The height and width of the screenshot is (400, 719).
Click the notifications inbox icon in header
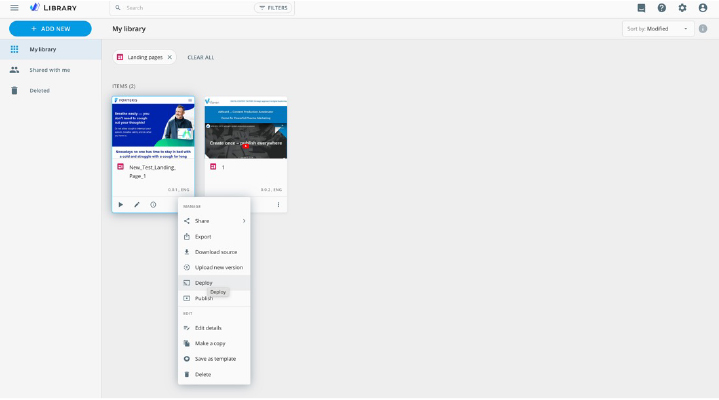pos(641,8)
